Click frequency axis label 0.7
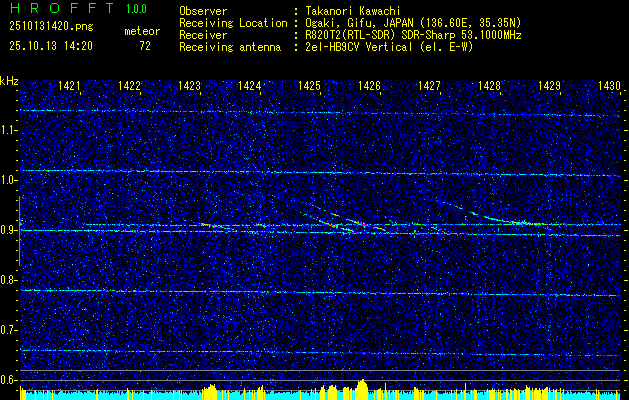 pos(7,330)
